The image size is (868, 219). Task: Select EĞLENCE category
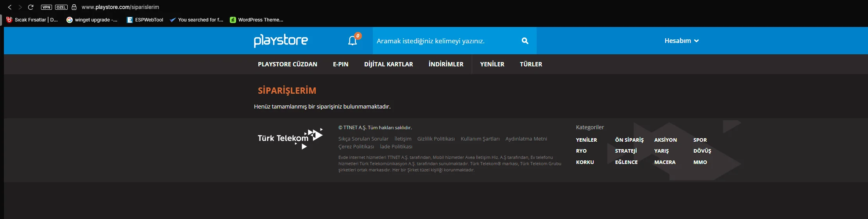click(626, 162)
